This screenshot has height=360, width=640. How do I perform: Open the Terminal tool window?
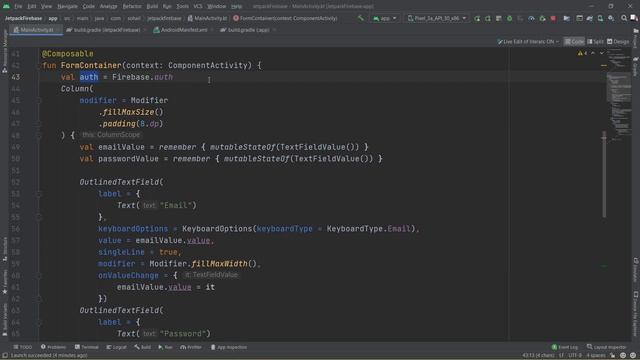(x=87, y=347)
